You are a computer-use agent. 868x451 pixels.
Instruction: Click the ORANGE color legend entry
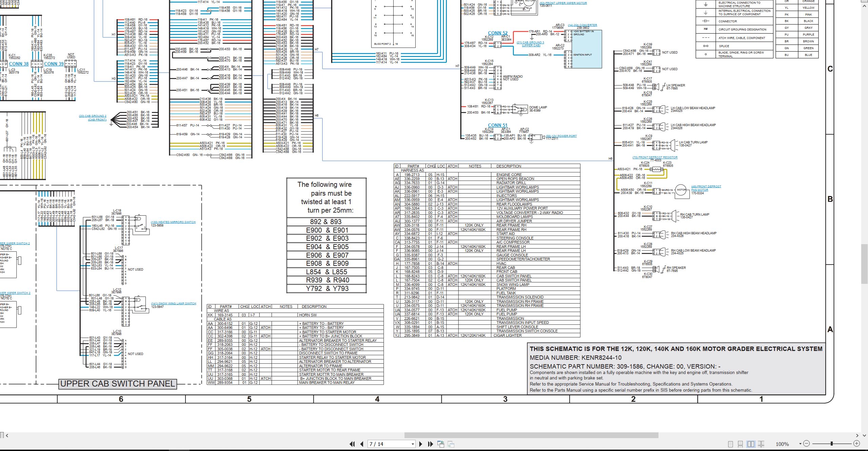808,1
